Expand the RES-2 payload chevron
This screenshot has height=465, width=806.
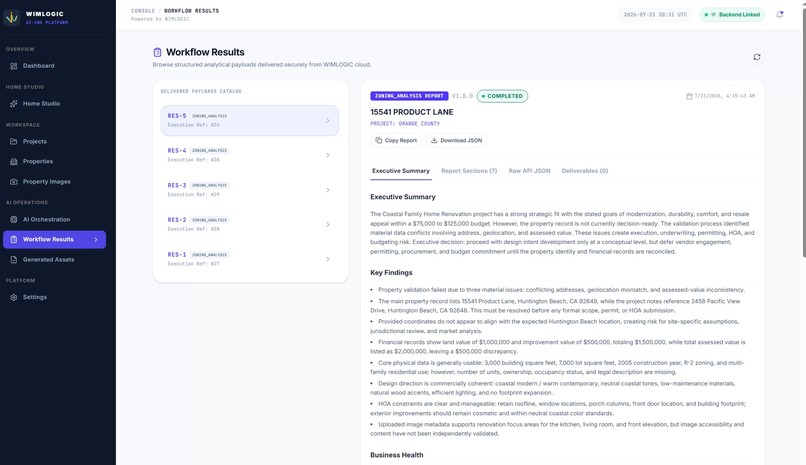click(x=328, y=225)
